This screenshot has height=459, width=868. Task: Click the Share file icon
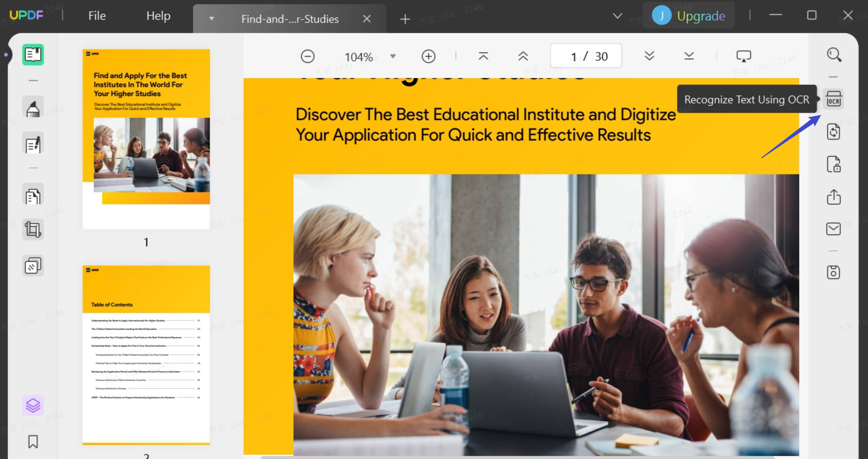click(x=834, y=197)
